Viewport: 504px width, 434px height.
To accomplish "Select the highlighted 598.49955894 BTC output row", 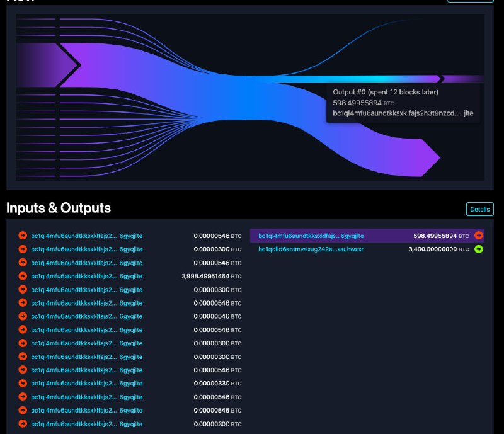I will 367,236.
